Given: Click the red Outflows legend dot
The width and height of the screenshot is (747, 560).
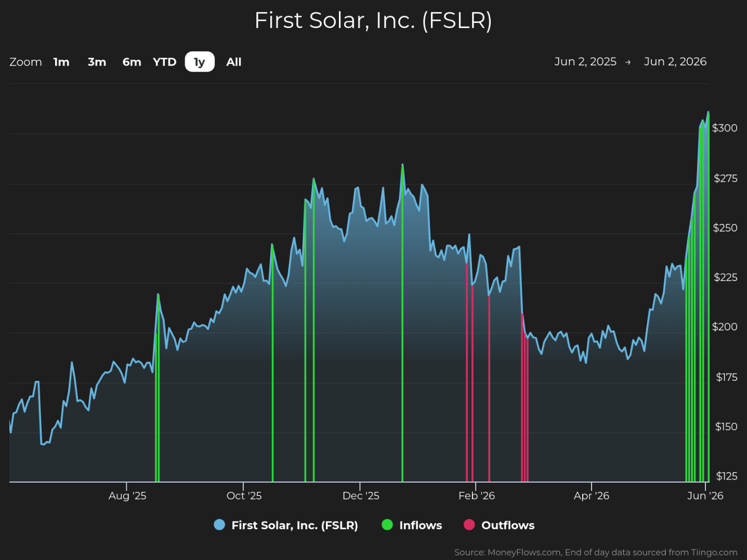Looking at the screenshot, I should click(469, 525).
